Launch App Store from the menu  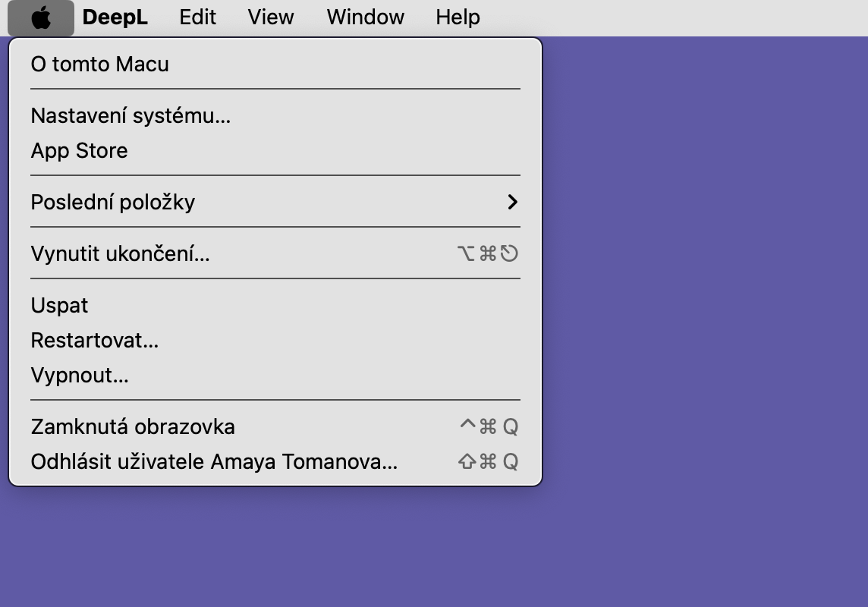(275, 150)
